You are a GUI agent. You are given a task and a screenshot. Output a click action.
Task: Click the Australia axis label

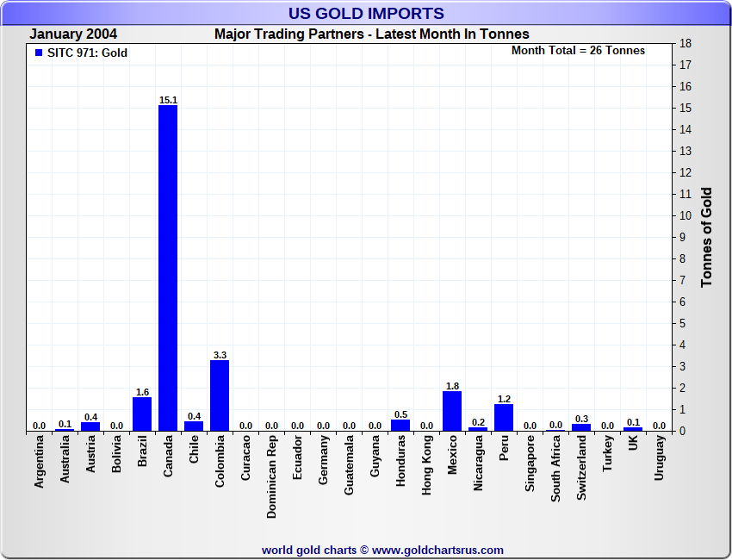65,458
